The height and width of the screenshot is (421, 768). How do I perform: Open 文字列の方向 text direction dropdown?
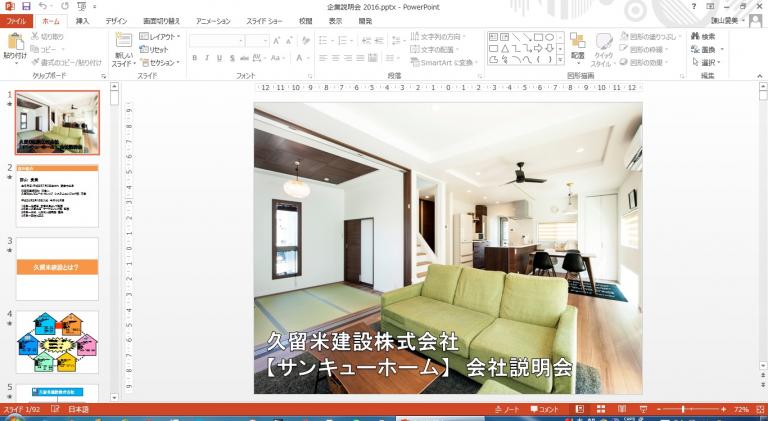(437, 36)
